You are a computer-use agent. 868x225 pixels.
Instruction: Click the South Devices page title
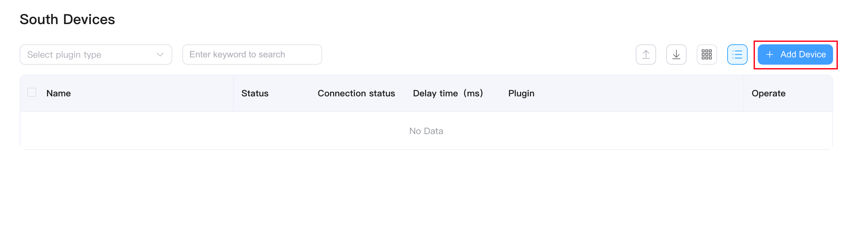[x=67, y=20]
